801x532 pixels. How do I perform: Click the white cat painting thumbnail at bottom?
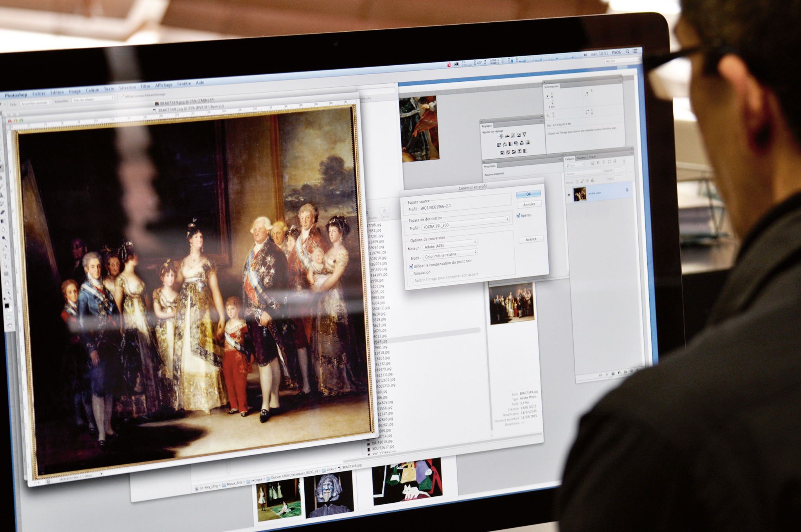point(407,482)
